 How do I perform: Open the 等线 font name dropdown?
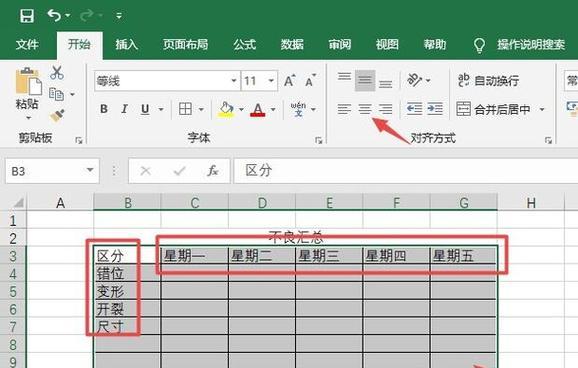click(x=234, y=80)
